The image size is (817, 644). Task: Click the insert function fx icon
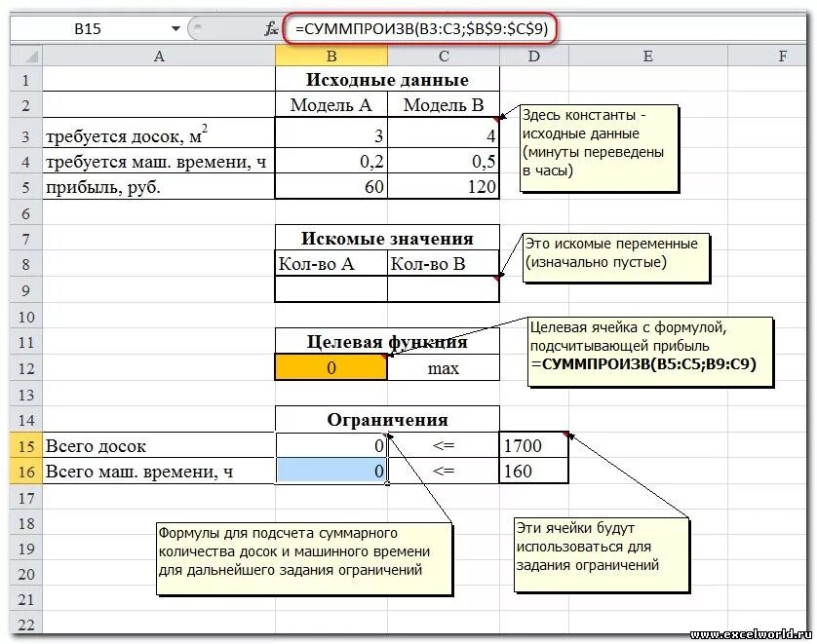[x=271, y=28]
